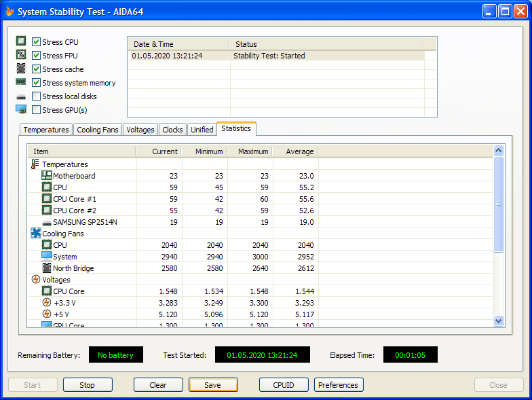
Task: Click the percent icon beside Stress FPU
Action: [x=21, y=54]
